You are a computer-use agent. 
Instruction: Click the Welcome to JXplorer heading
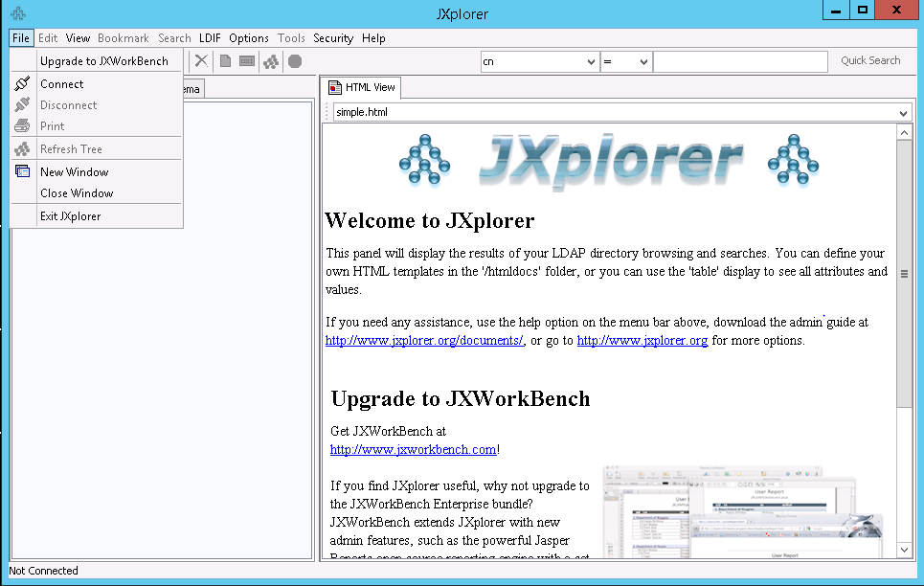tap(430, 220)
